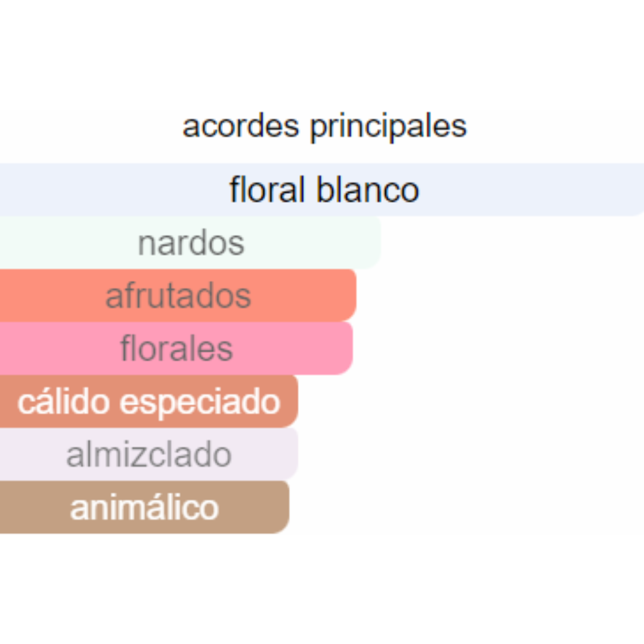The width and height of the screenshot is (644, 644).
Task: Click the 'almizclado' text label
Action: (149, 455)
